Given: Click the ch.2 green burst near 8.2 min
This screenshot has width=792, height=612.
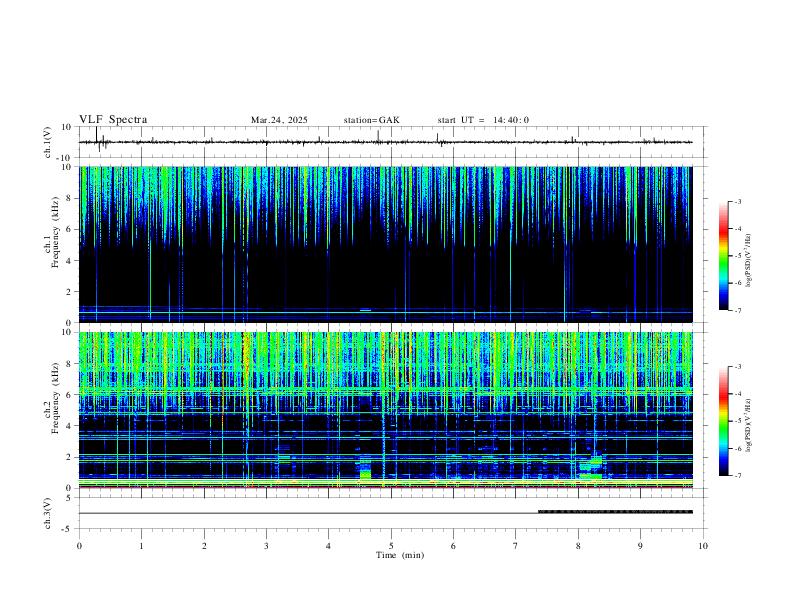Looking at the screenshot, I should (x=591, y=467).
